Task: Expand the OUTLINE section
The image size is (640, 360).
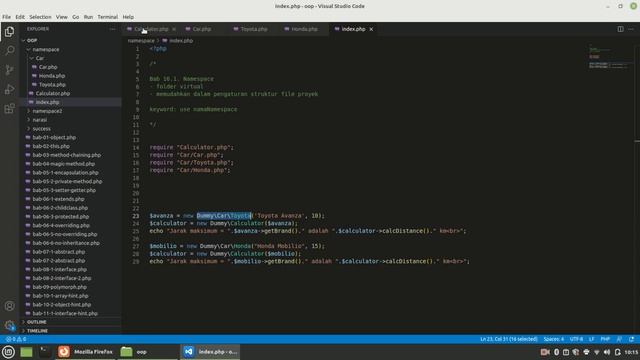Action: (x=70, y=322)
